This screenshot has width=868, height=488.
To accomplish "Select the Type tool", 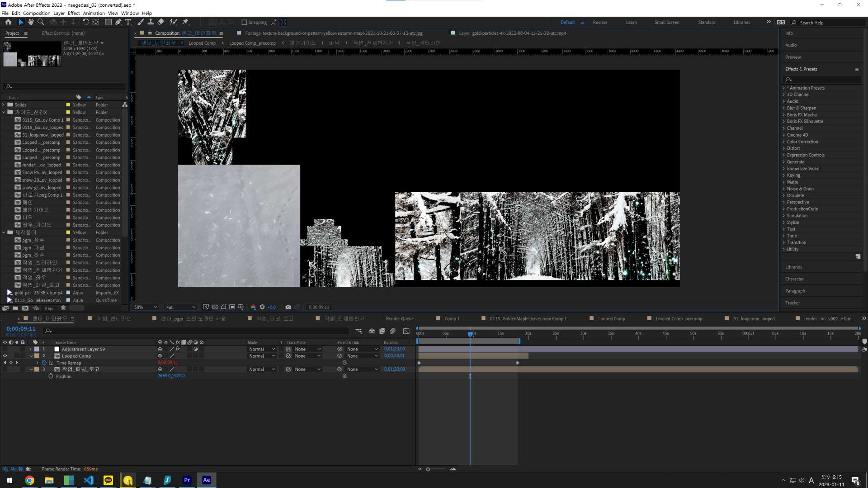I will [128, 22].
